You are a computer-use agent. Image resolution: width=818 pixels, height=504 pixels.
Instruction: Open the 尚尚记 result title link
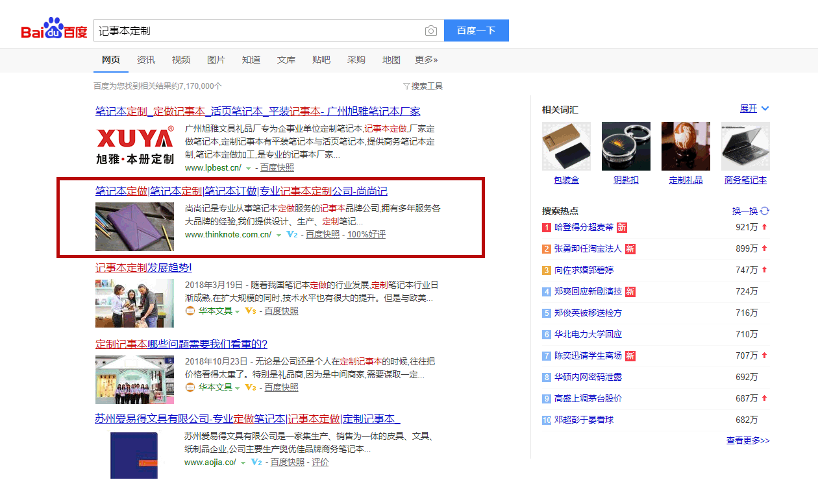point(242,191)
